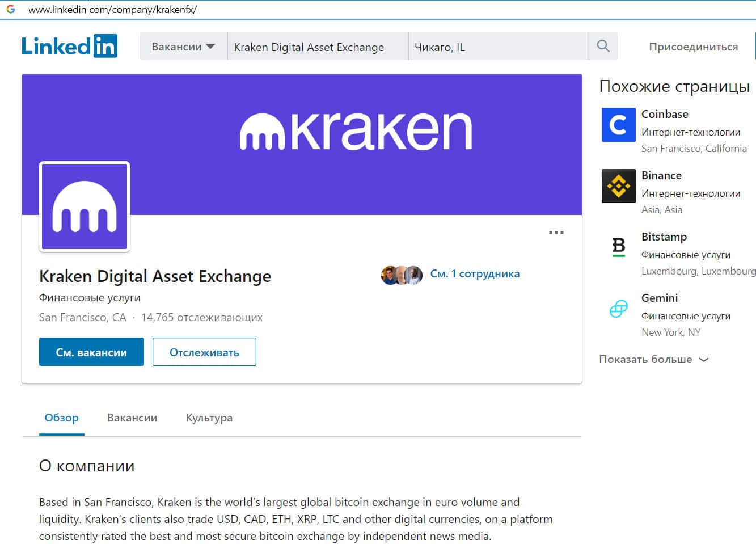The image size is (756, 544).
Task: Open the Kraken company logo thumbnail
Action: pos(85,206)
